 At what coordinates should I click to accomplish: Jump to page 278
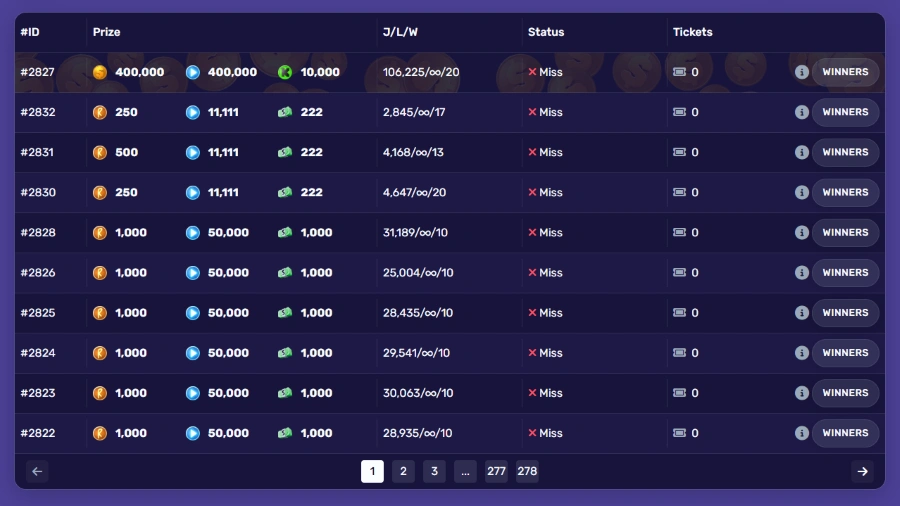click(x=527, y=471)
